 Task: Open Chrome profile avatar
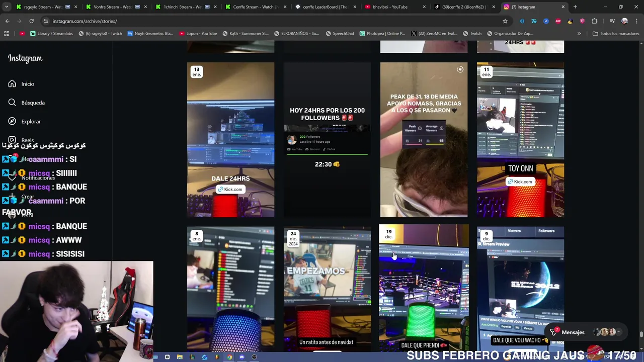pyautogui.click(x=624, y=21)
